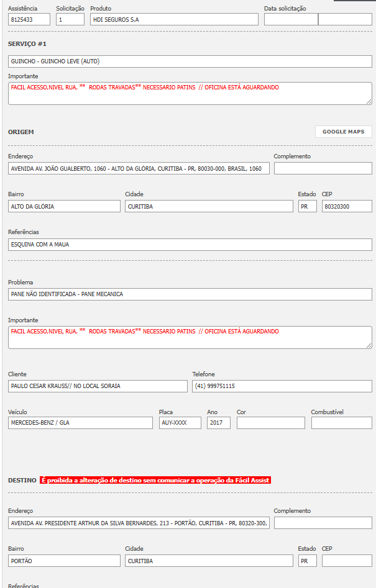Click the destination Bairro field PORTÃO
376x588 pixels.
64,561
